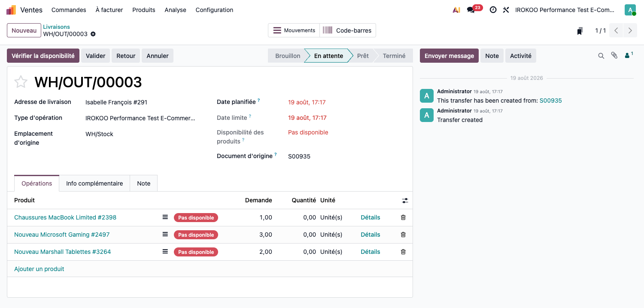Open the gear actions menu next to WH/OUT/00003

93,34
